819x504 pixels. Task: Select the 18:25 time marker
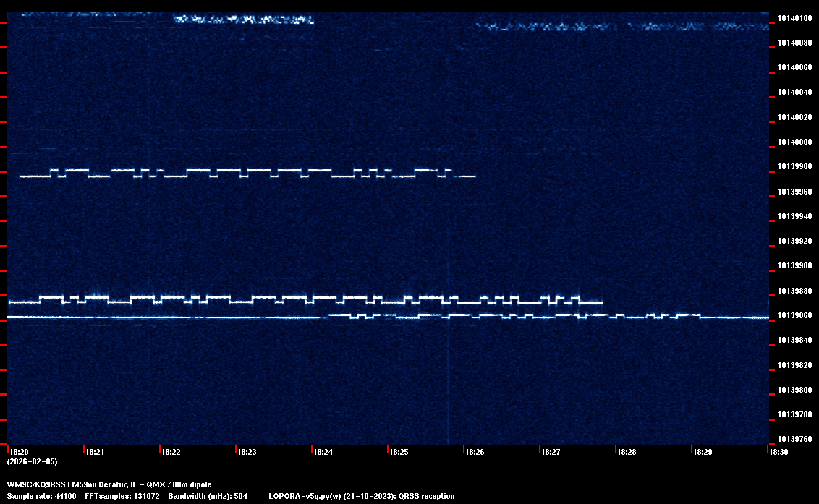pyautogui.click(x=399, y=452)
